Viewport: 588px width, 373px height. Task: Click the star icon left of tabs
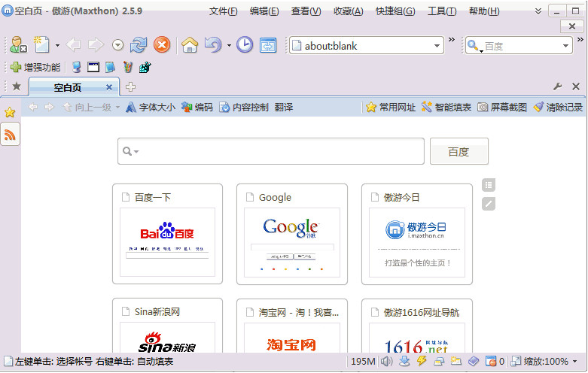17,87
